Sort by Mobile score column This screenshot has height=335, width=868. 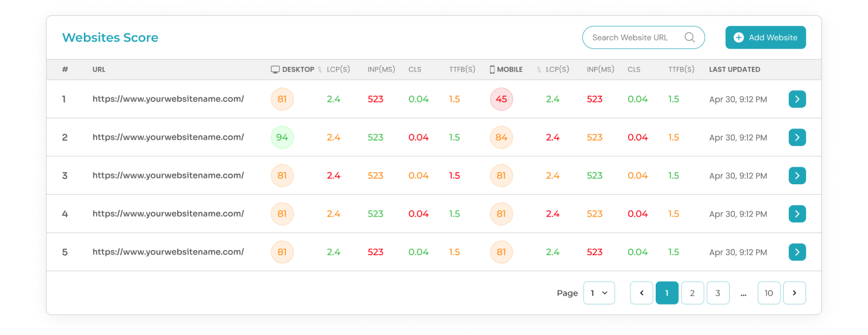pos(538,70)
